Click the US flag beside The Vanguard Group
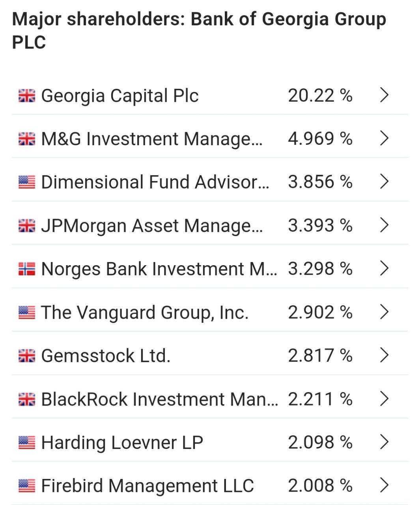 pyautogui.click(x=26, y=312)
